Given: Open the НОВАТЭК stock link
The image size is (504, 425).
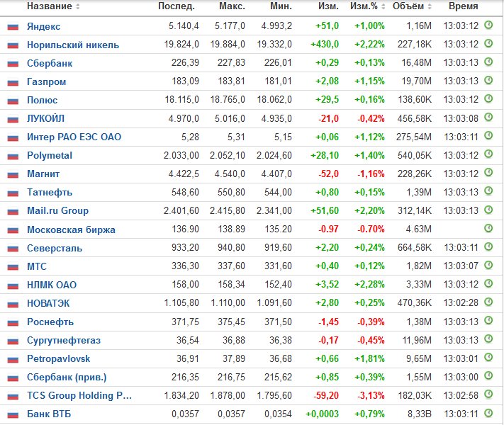Looking at the screenshot, I should click(x=48, y=303).
